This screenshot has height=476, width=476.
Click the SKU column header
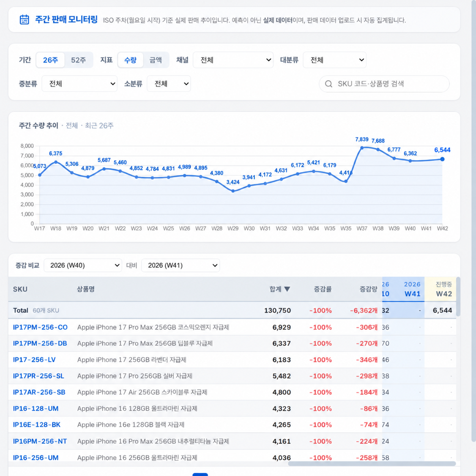click(20, 289)
